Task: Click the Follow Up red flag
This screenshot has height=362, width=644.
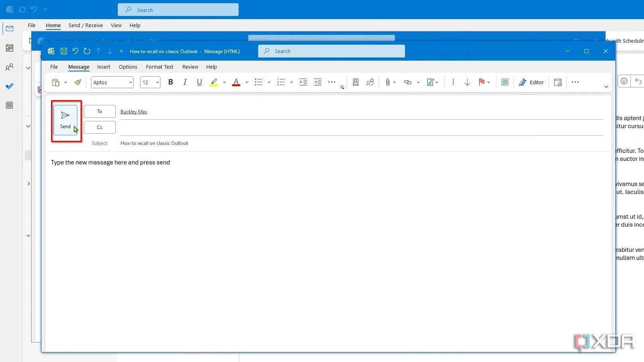Action: pos(482,82)
